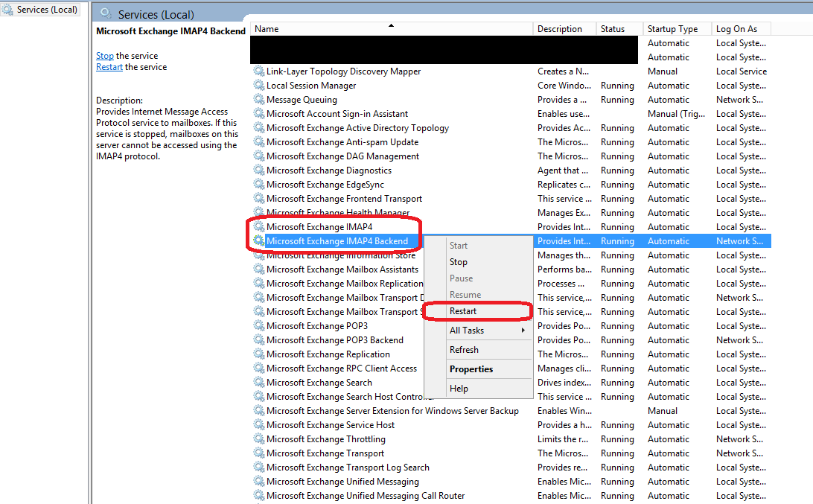The height and width of the screenshot is (504, 813).
Task: Click gear icon for Exchange Mailbox Replication
Action: click(x=259, y=283)
